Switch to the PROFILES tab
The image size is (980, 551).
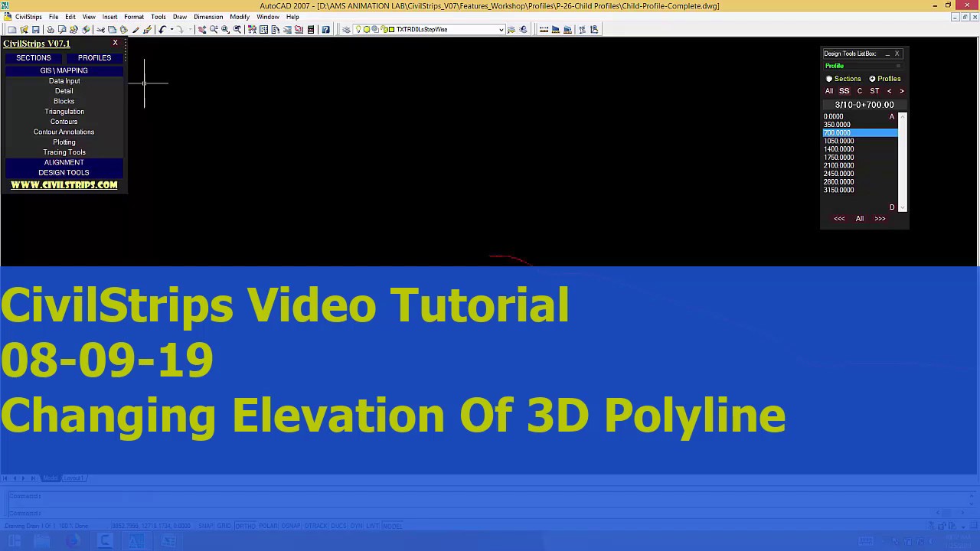point(94,58)
